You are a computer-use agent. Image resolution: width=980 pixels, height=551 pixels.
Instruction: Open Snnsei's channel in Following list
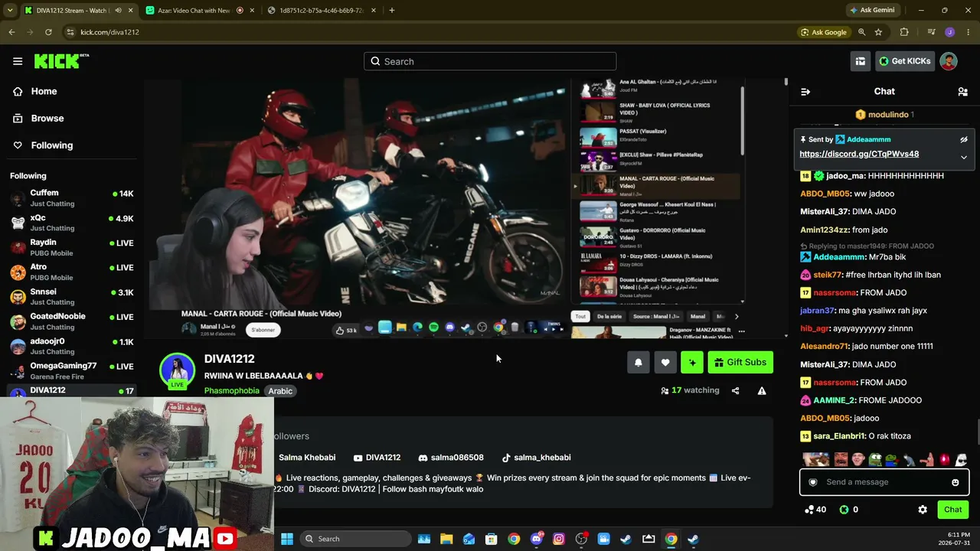pos(72,297)
